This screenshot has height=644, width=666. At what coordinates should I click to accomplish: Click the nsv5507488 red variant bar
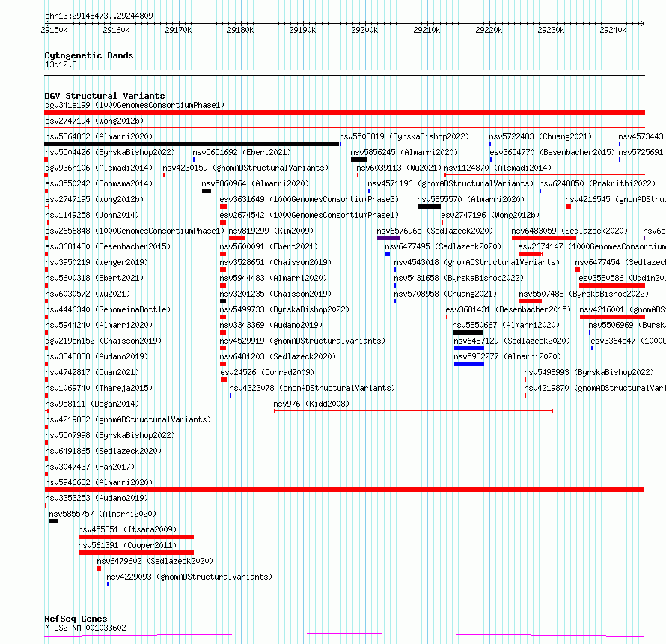tap(531, 301)
